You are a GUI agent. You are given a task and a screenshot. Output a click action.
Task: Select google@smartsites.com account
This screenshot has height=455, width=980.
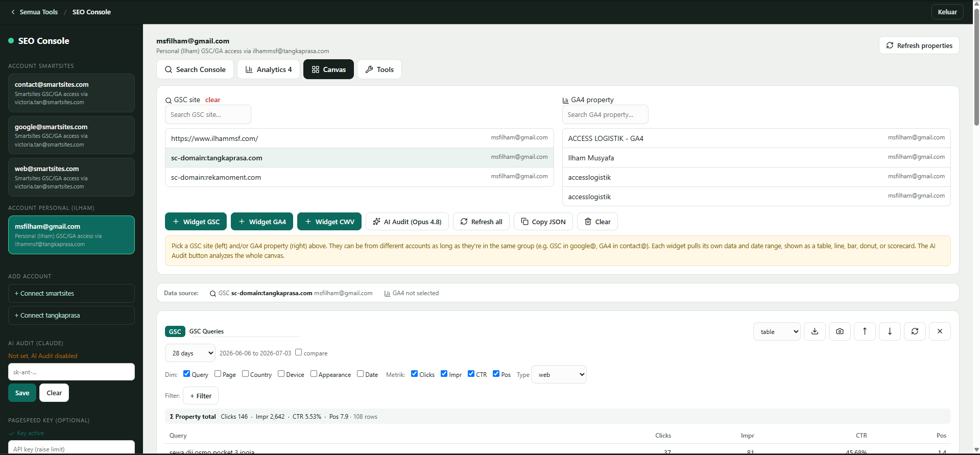tap(71, 135)
